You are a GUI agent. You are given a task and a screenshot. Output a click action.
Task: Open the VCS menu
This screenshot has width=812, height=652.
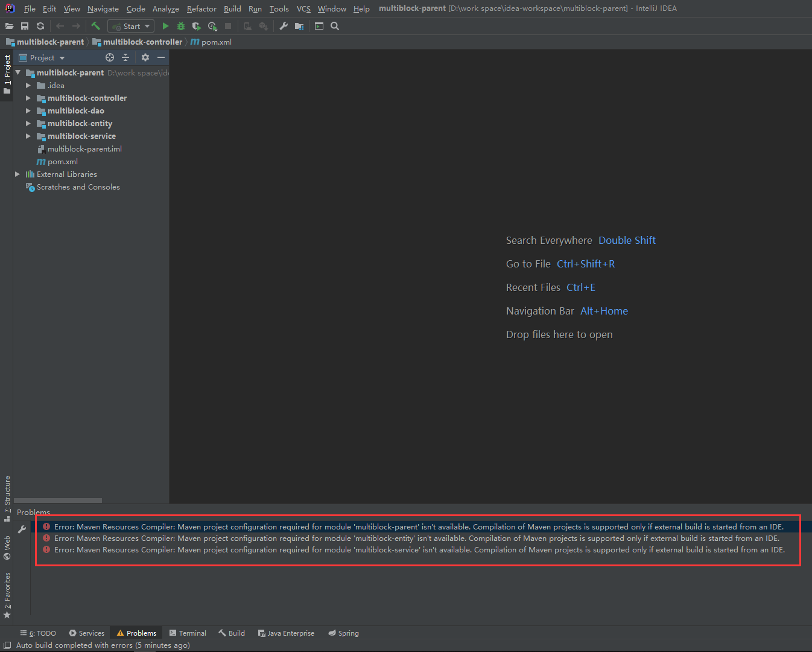303,8
